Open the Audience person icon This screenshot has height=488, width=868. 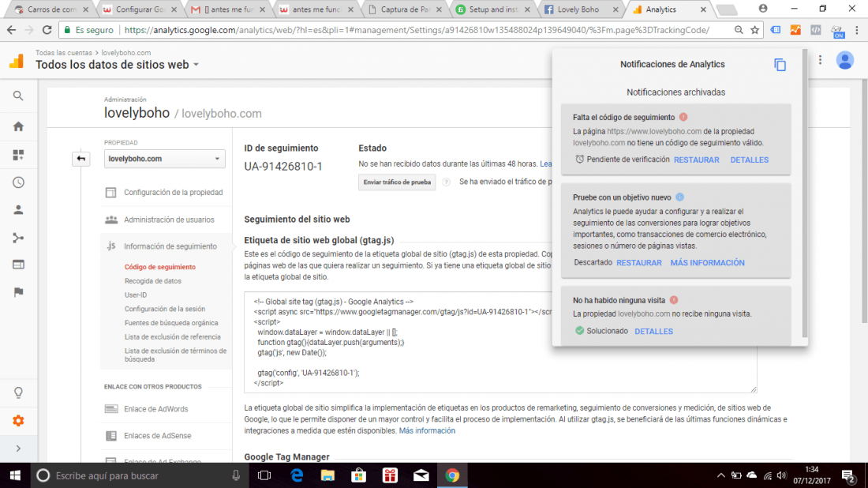(18, 210)
